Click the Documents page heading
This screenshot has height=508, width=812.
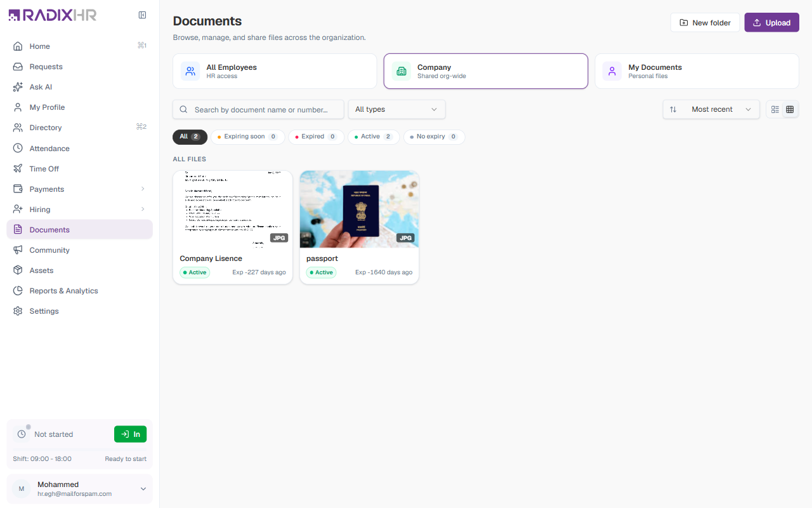[x=207, y=21]
